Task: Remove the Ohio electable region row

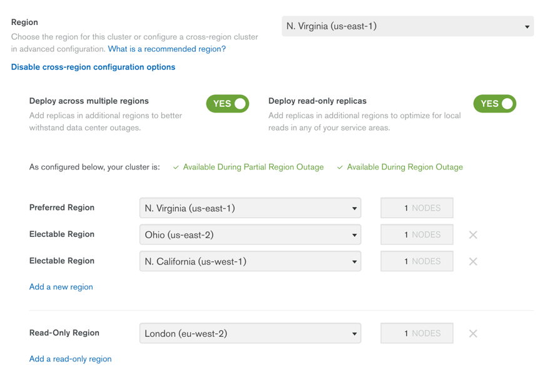Action: coord(473,235)
